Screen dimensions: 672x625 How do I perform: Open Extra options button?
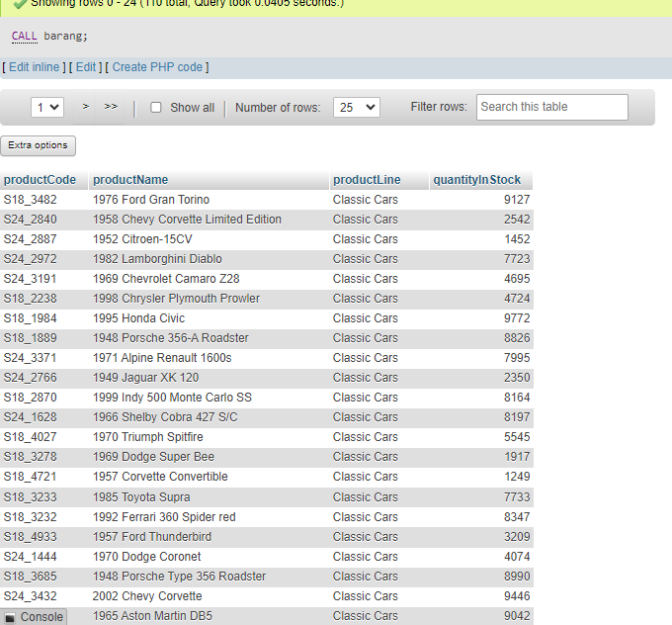pos(39,145)
